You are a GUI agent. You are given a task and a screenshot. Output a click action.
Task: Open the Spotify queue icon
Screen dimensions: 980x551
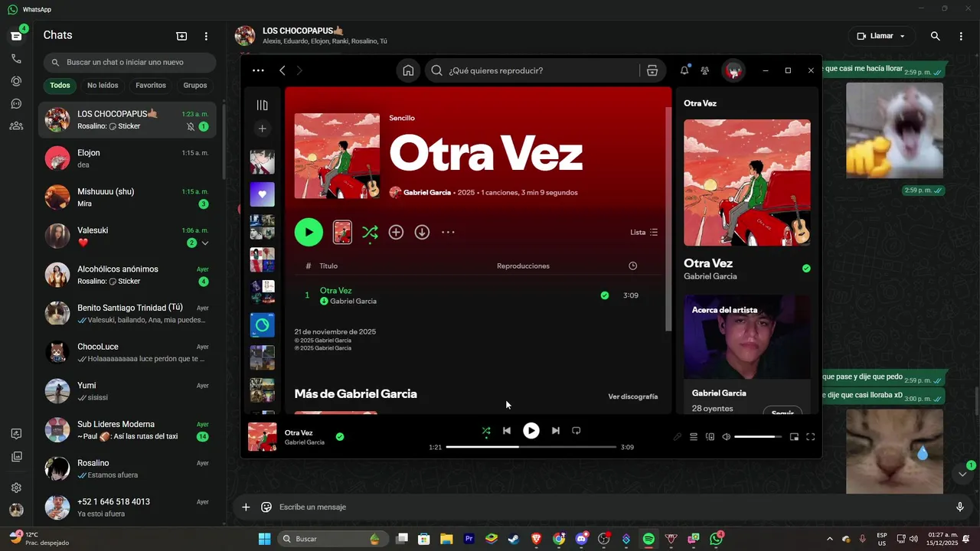tap(694, 437)
